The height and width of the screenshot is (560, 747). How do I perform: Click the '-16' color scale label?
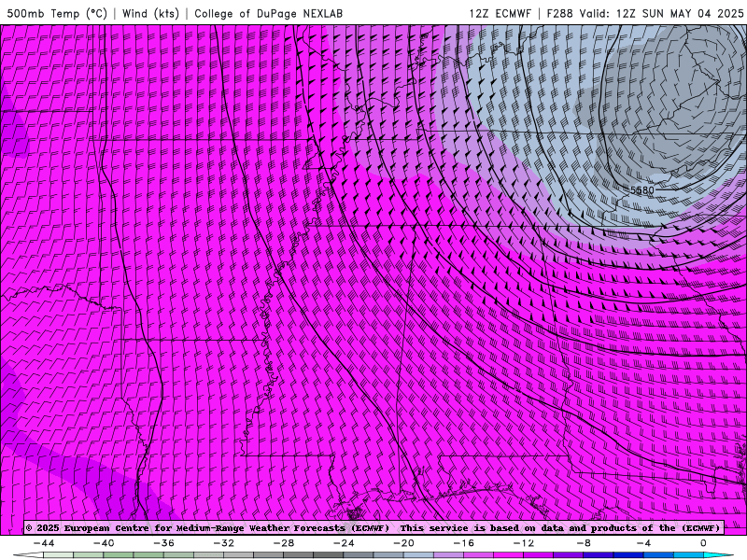(x=464, y=543)
